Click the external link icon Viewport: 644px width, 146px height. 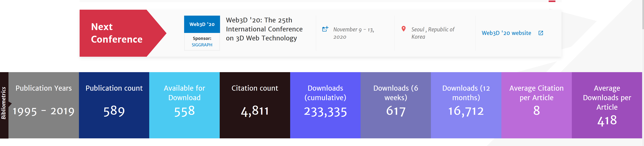[541, 33]
